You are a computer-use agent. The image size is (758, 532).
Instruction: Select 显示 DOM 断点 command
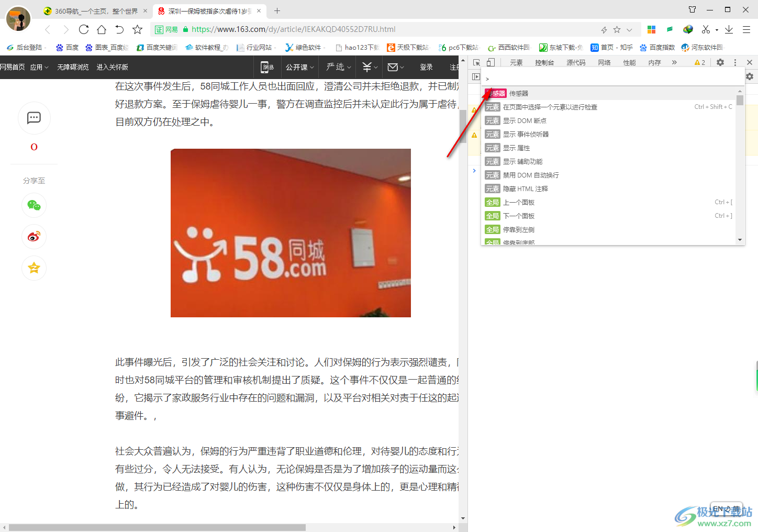[x=608, y=120]
